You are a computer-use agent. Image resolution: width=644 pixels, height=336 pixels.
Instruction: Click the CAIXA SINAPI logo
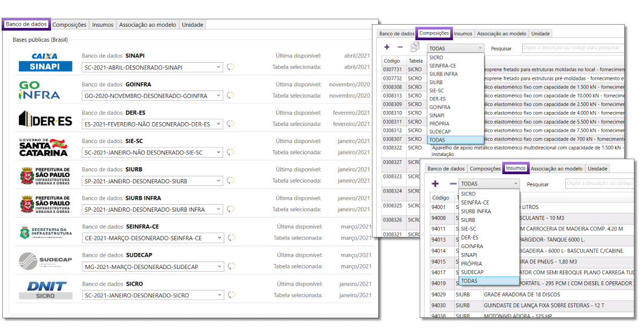pyautogui.click(x=45, y=62)
